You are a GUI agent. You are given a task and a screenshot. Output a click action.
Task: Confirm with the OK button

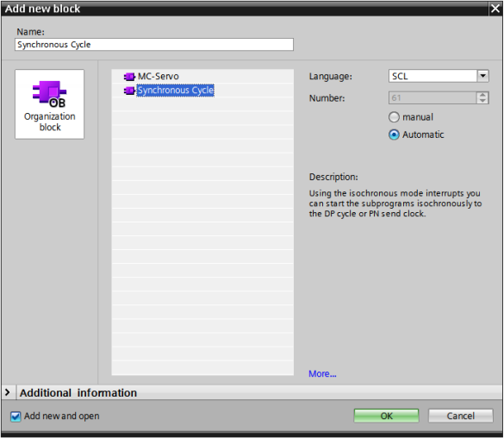386,416
